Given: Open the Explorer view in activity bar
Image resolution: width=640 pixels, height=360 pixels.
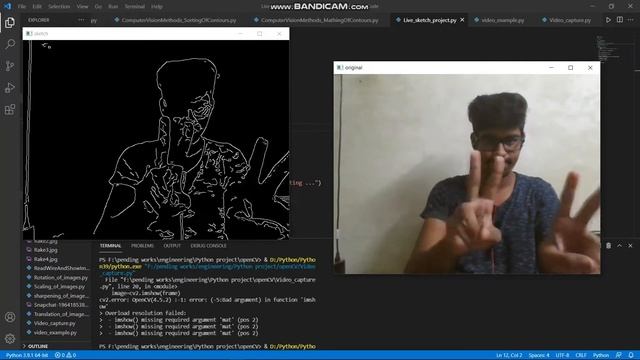Looking at the screenshot, I should pos(10,22).
